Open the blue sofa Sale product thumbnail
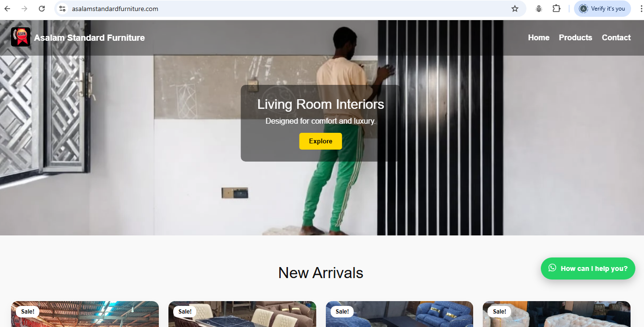This screenshot has height=327, width=644. tap(399, 314)
